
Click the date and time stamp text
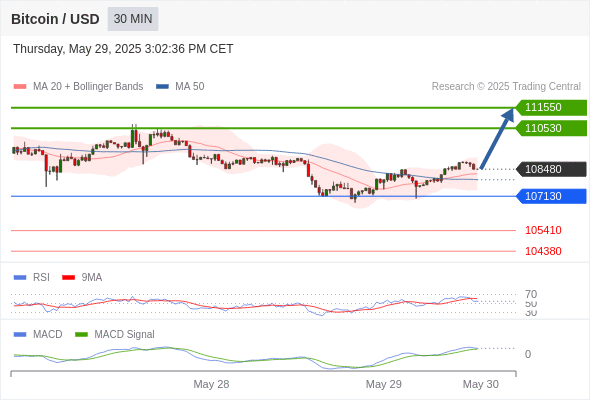123,49
